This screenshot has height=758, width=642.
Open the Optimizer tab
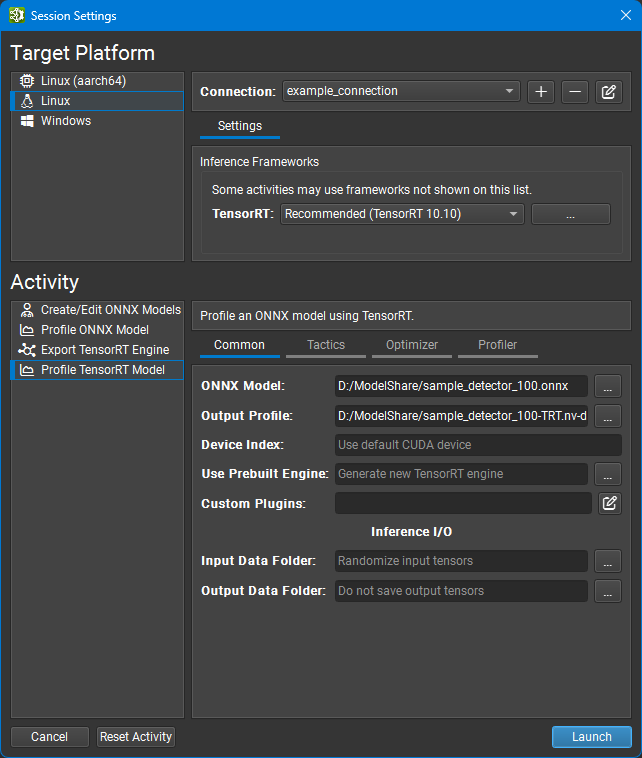412,345
